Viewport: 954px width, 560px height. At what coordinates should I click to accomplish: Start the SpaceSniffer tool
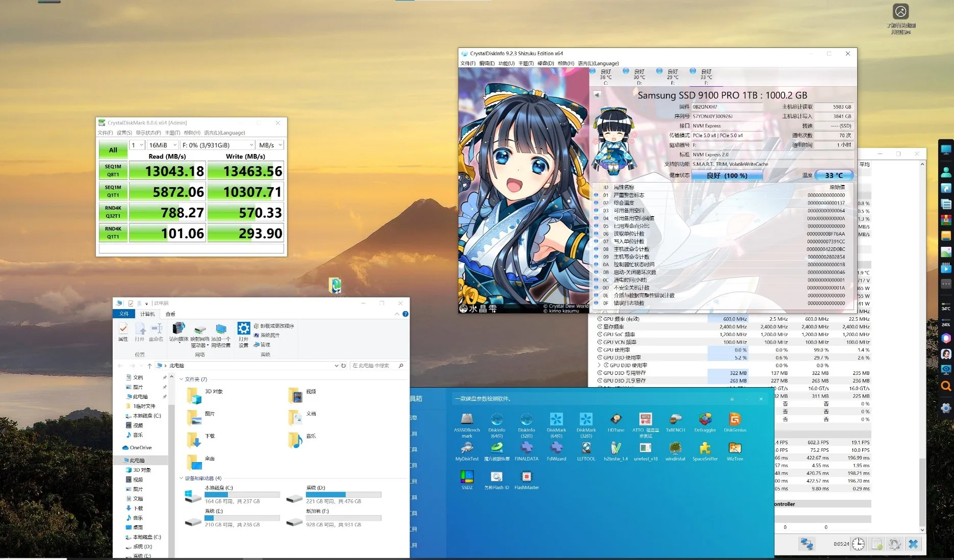tap(705, 449)
